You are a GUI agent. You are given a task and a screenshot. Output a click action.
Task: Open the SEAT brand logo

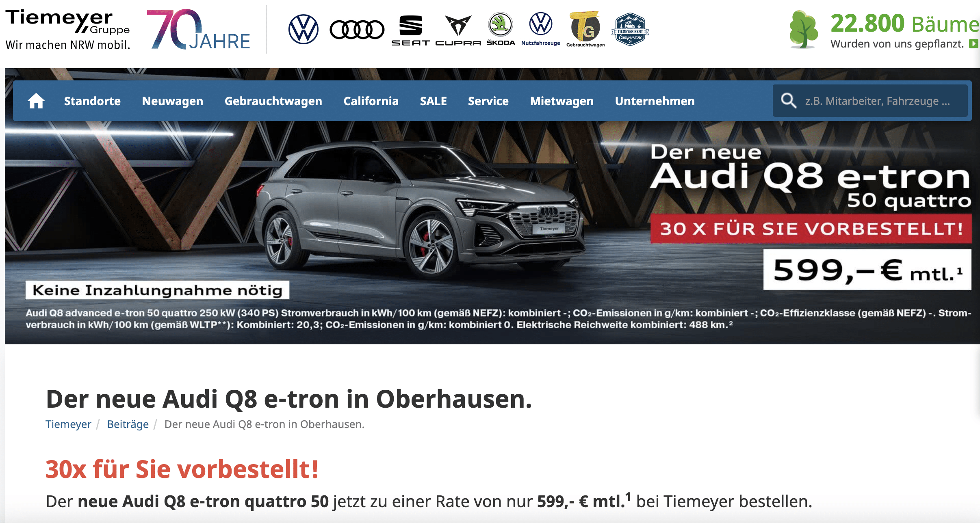click(410, 30)
